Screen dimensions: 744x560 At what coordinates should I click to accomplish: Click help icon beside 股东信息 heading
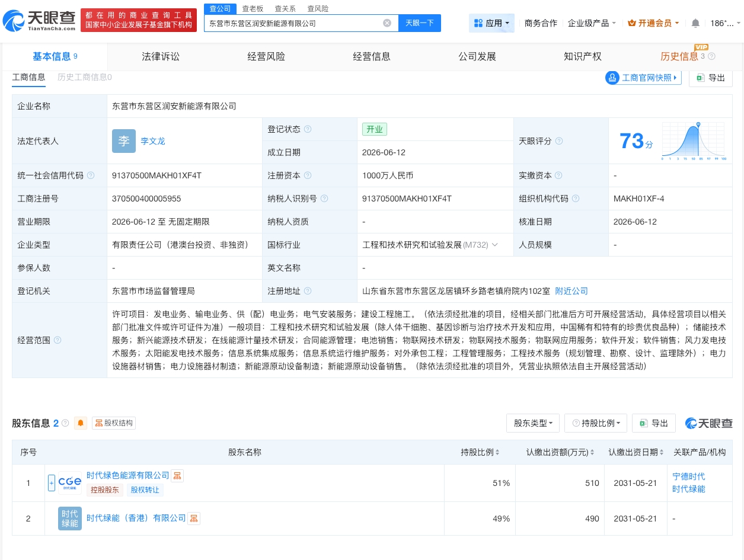coord(65,423)
